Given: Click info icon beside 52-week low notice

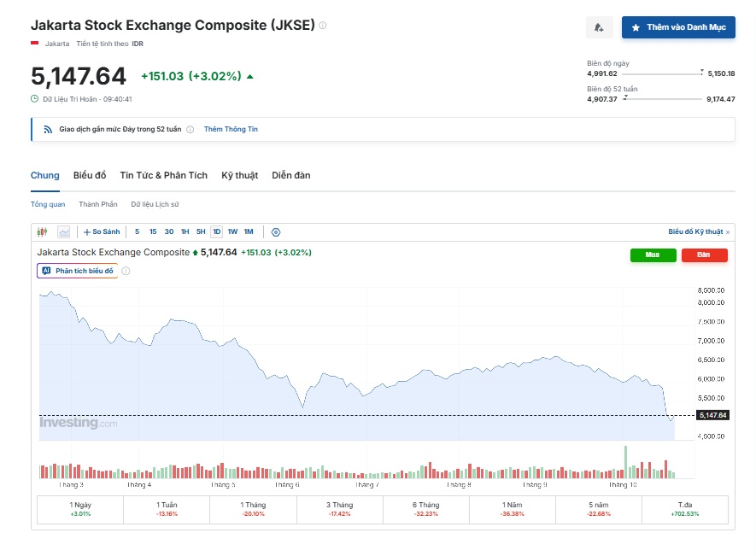Looking at the screenshot, I should pos(190,129).
